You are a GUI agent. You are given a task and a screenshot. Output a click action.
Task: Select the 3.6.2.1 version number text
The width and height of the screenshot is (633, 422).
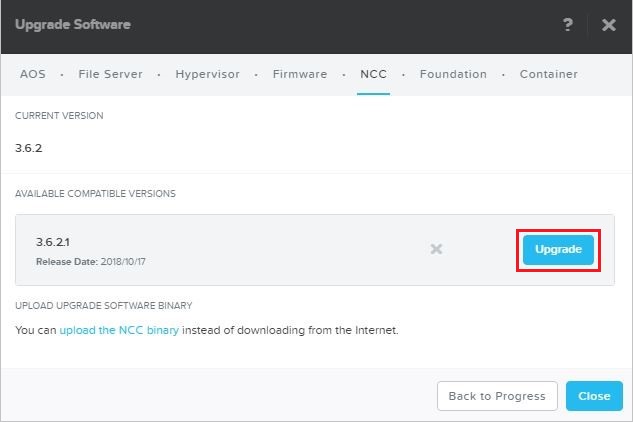point(53,242)
